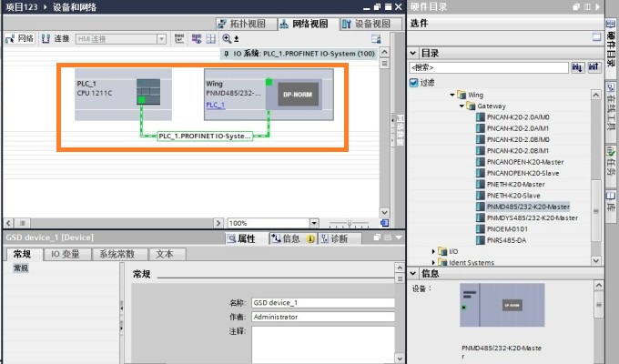Click the 作者 author field Administrator
The image size is (619, 364).
coord(323,317)
